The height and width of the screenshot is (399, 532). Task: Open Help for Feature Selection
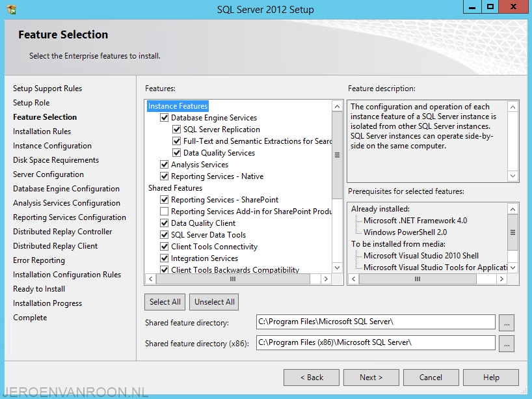click(491, 378)
